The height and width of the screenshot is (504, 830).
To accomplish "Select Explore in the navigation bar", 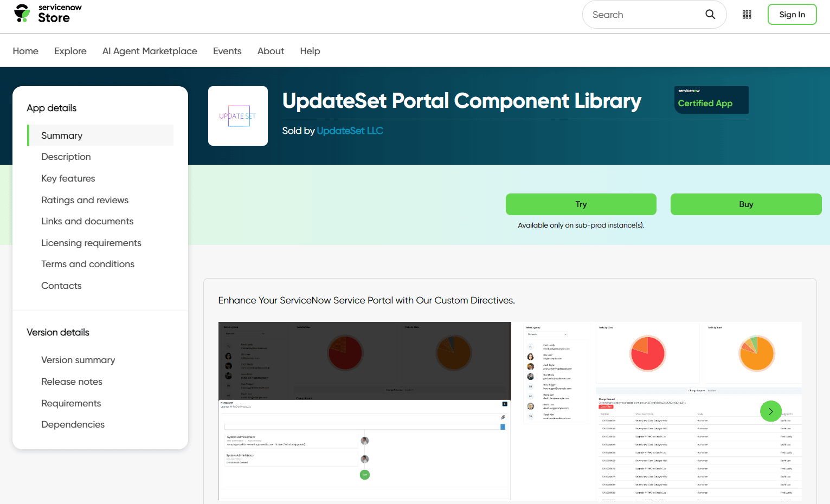I will click(x=70, y=50).
